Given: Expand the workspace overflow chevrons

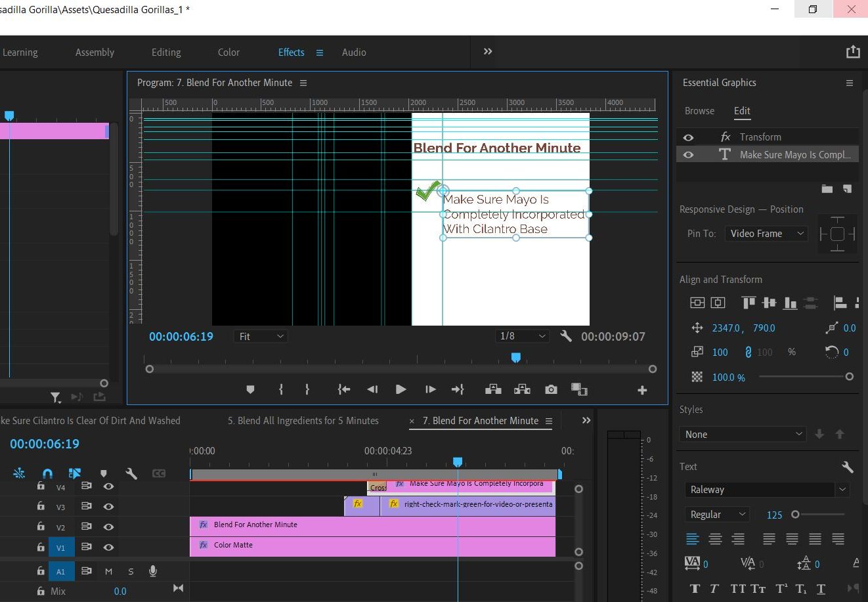Looking at the screenshot, I should click(x=488, y=52).
